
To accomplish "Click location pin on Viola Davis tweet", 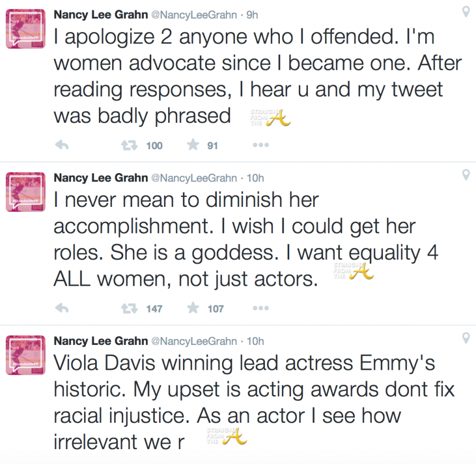I will 465,338.
